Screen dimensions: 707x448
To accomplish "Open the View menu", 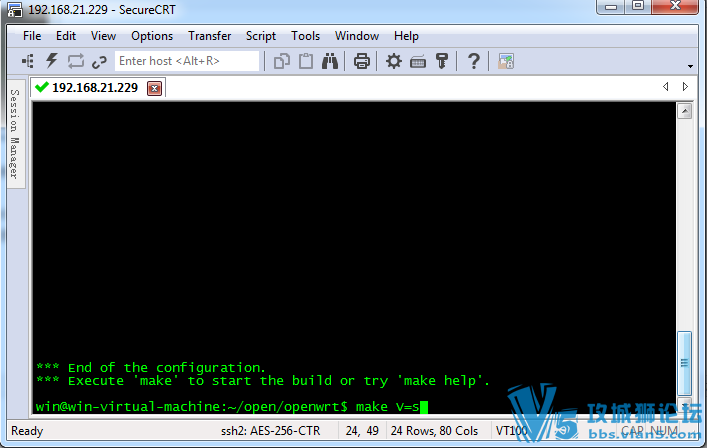I will (103, 36).
